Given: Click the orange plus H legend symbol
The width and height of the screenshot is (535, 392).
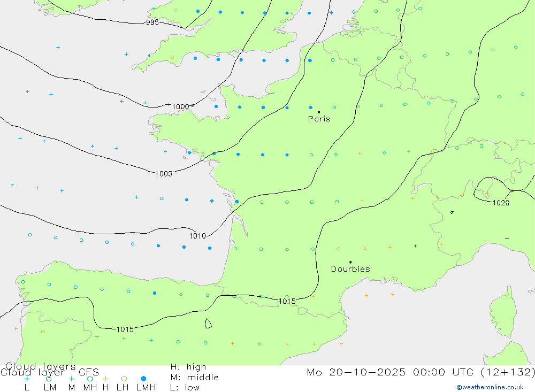Looking at the screenshot, I should (105, 379).
